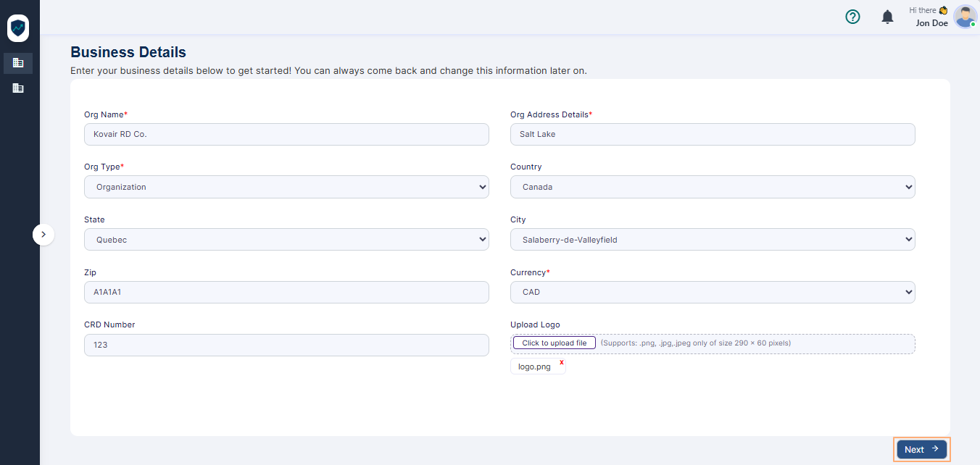Click the 'Click to upload file' button
The width and height of the screenshot is (980, 465).
(x=555, y=343)
